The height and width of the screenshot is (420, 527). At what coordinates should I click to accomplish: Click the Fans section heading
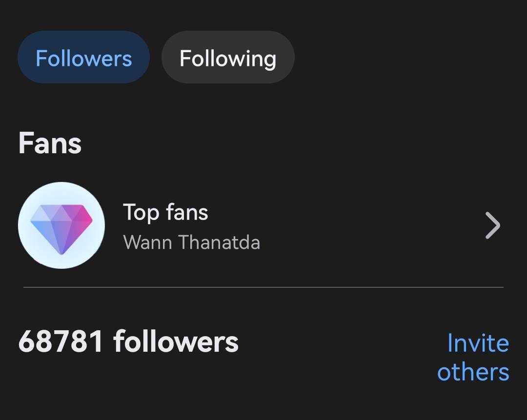coord(50,143)
